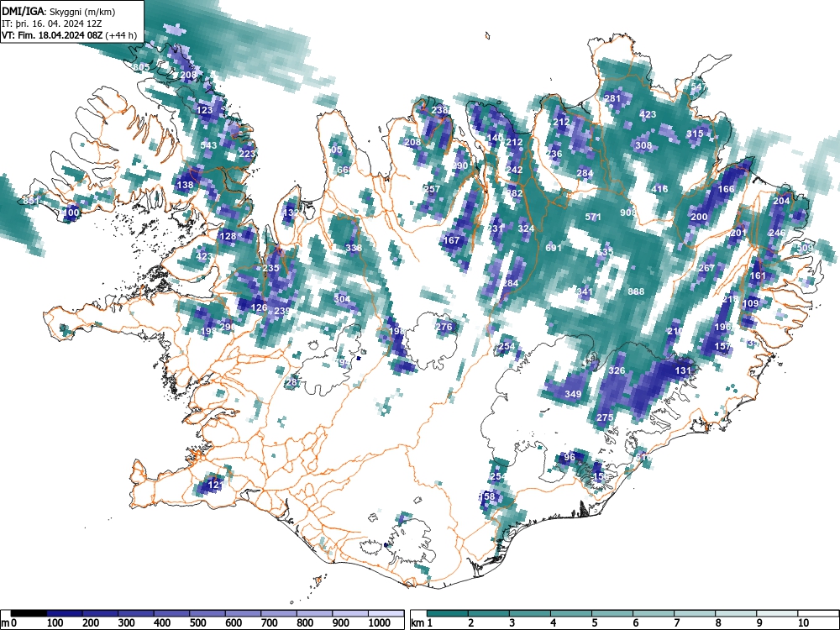Click the visibility value 239
This screenshot has height=630, width=840.
tap(281, 311)
